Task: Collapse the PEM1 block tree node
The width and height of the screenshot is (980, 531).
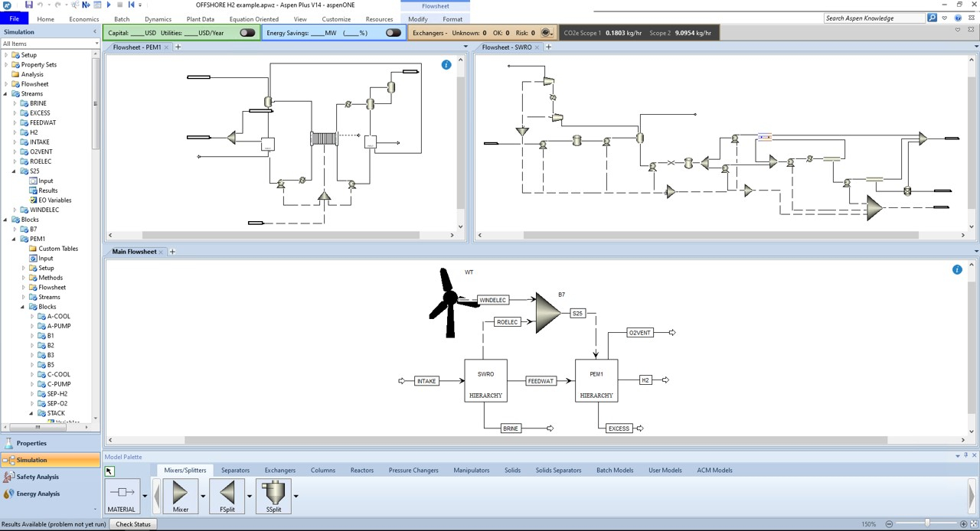Action: (15, 239)
